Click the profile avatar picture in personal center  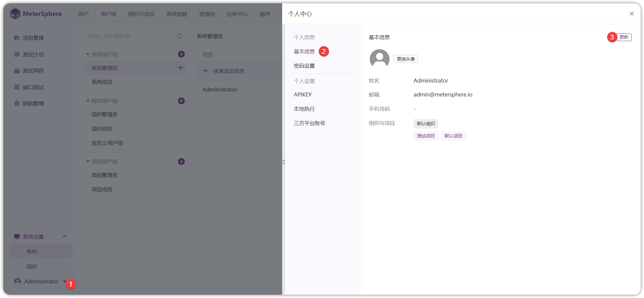click(x=379, y=59)
